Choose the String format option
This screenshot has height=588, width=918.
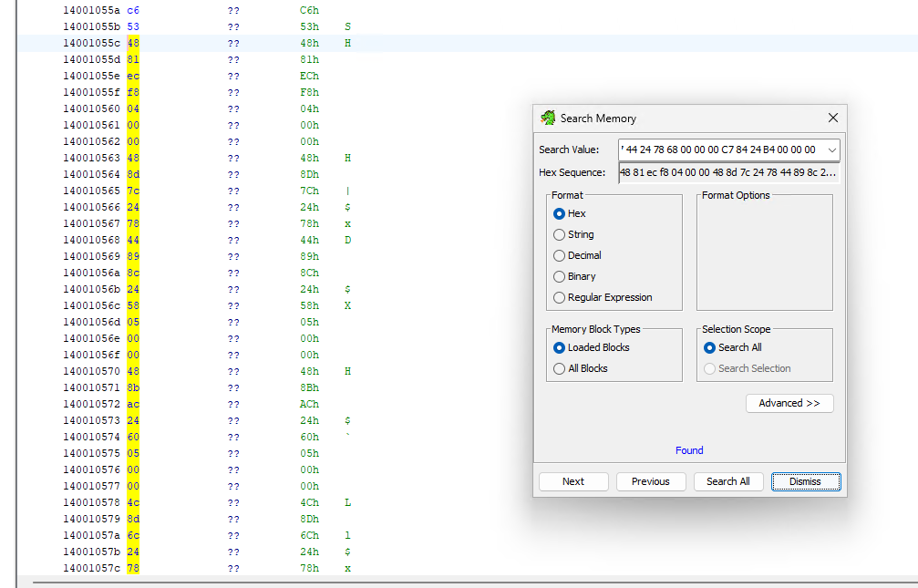(560, 234)
